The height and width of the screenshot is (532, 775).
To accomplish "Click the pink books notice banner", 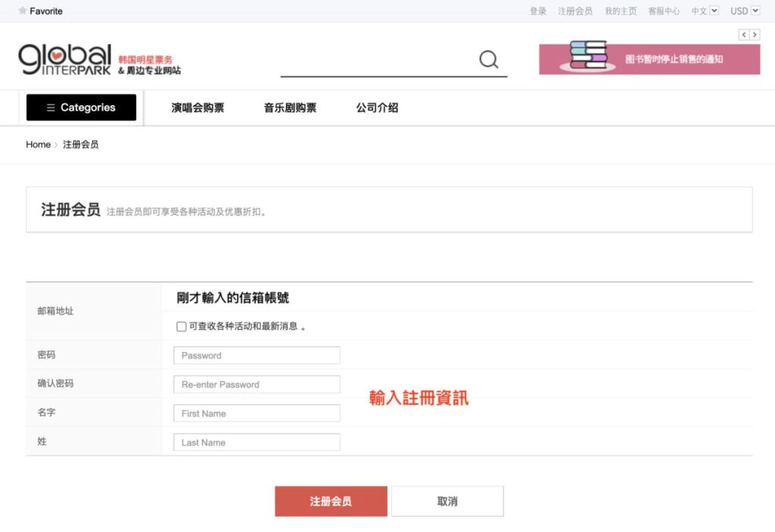I will click(649, 59).
